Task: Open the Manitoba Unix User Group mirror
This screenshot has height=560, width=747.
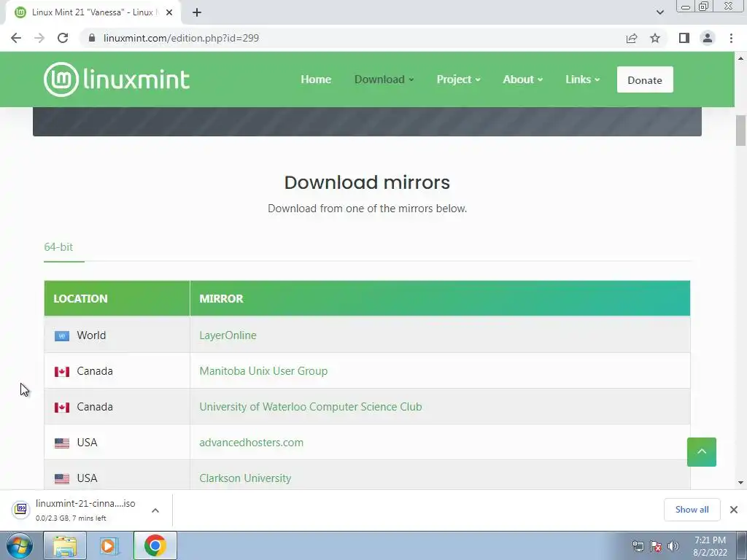Action: 263,371
